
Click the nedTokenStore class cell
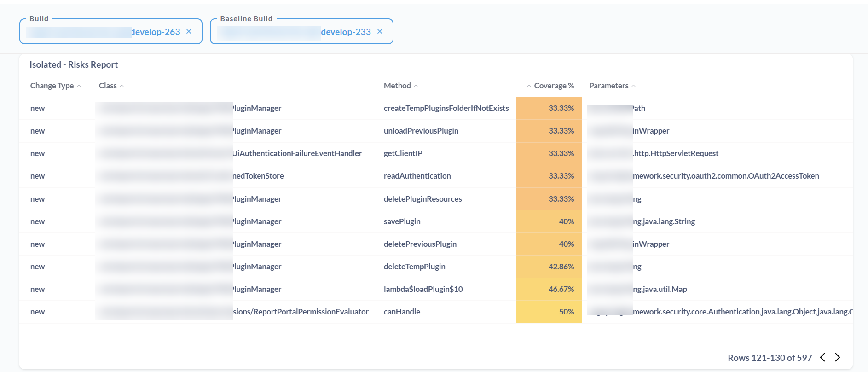point(258,176)
